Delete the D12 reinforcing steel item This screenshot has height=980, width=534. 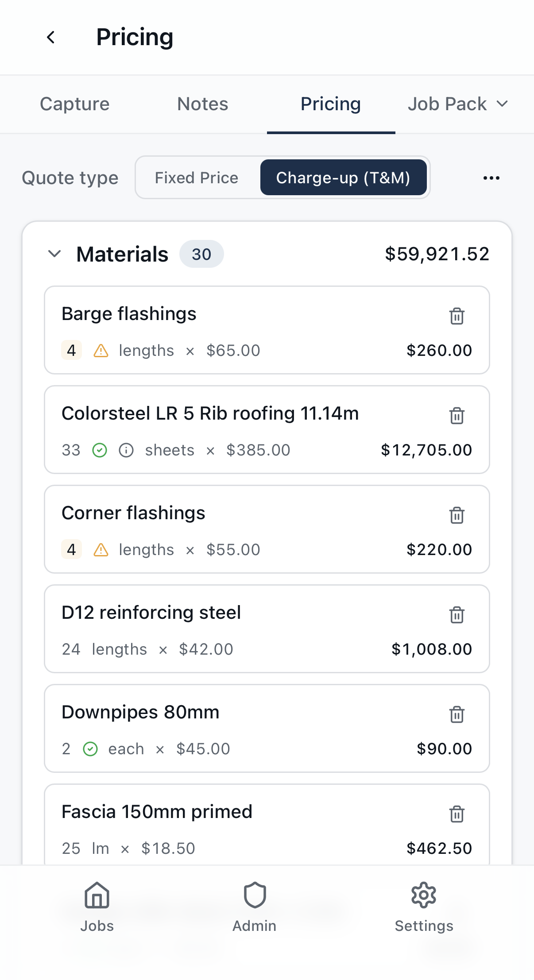[457, 614]
